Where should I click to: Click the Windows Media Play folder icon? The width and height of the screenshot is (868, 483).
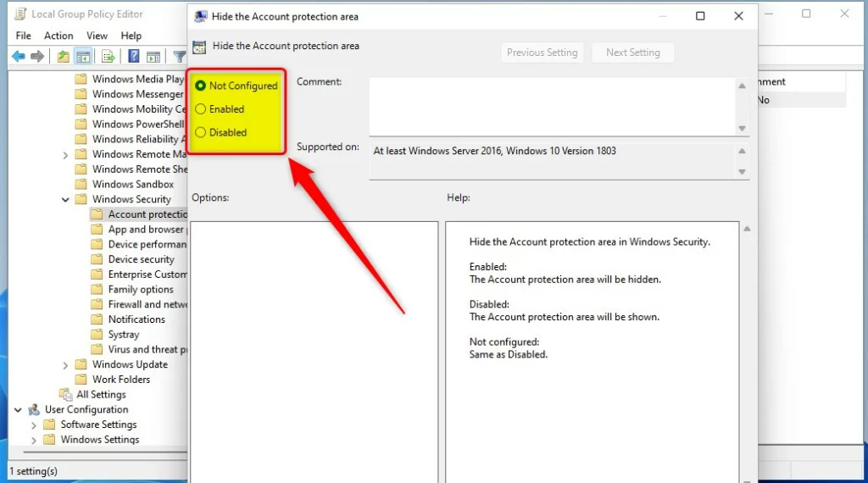(x=81, y=79)
